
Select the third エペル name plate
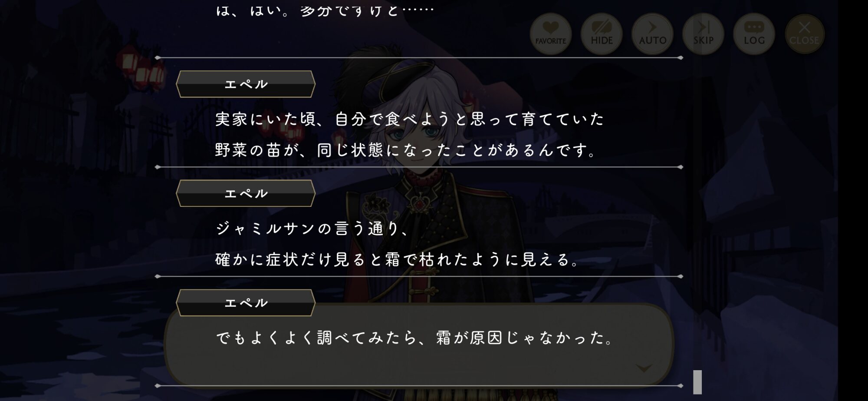pos(246,303)
